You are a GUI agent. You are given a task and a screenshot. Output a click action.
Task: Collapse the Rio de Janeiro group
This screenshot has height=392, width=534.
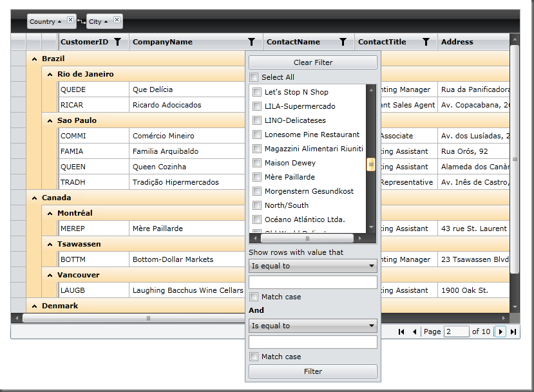pos(50,74)
